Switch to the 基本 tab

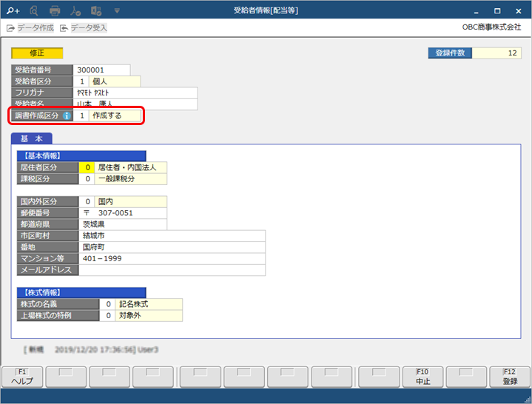pos(31,139)
